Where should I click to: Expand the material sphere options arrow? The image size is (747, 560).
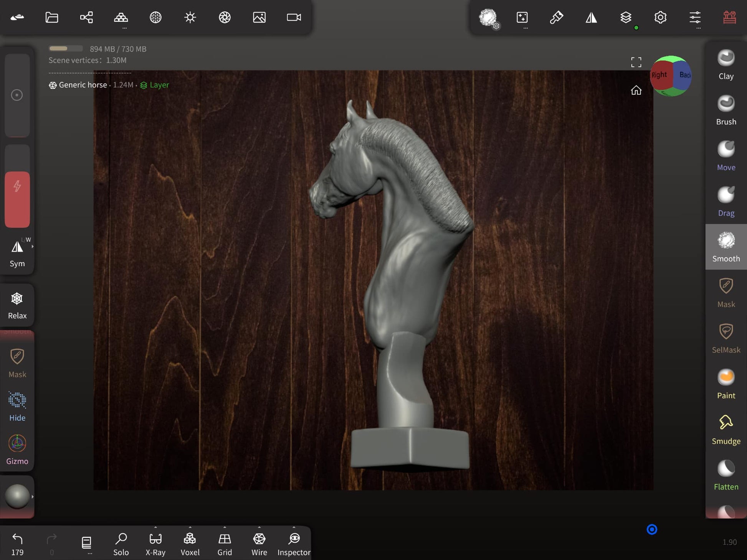[x=33, y=497]
